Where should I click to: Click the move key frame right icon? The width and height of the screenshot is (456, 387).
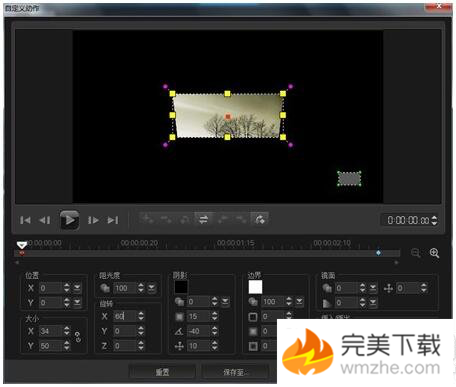(x=241, y=219)
